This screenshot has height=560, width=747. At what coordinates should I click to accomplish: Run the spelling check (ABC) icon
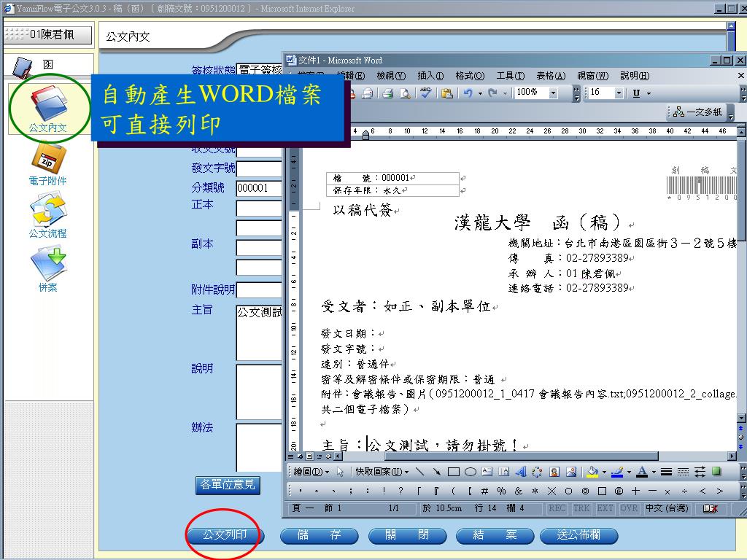tap(425, 93)
